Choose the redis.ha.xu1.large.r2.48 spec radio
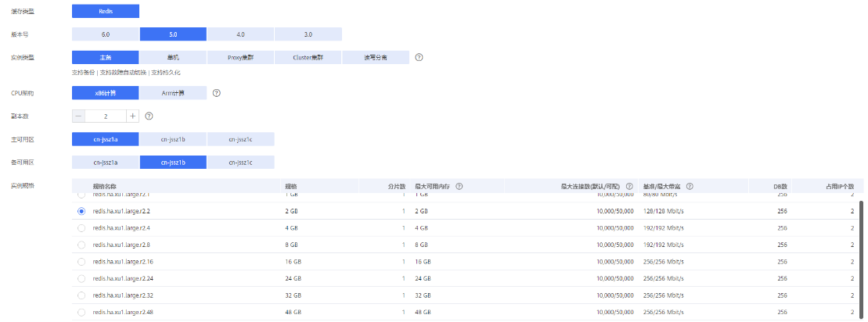This screenshot has height=322, width=868. point(81,312)
